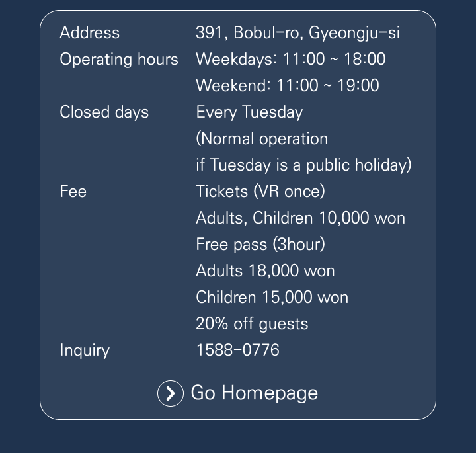Screen dimensions: 476x453
Task: Click the Adults, Children 10,000 won price
Action: pyautogui.click(x=300, y=218)
